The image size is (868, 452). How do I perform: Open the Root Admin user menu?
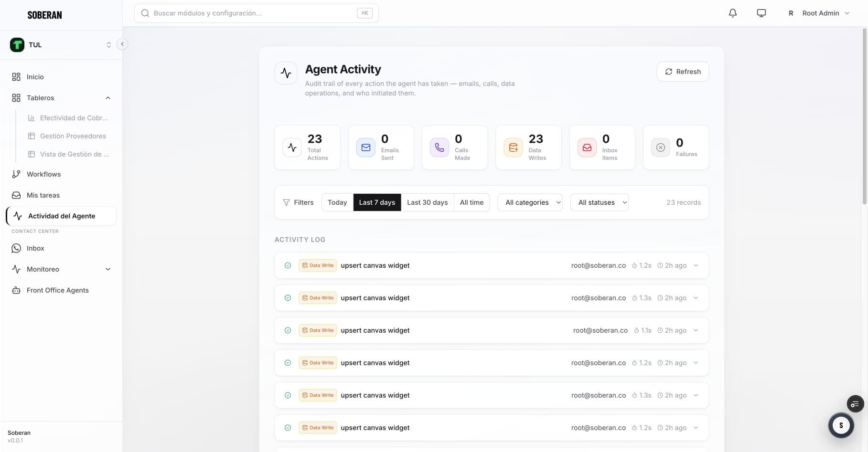coord(818,13)
